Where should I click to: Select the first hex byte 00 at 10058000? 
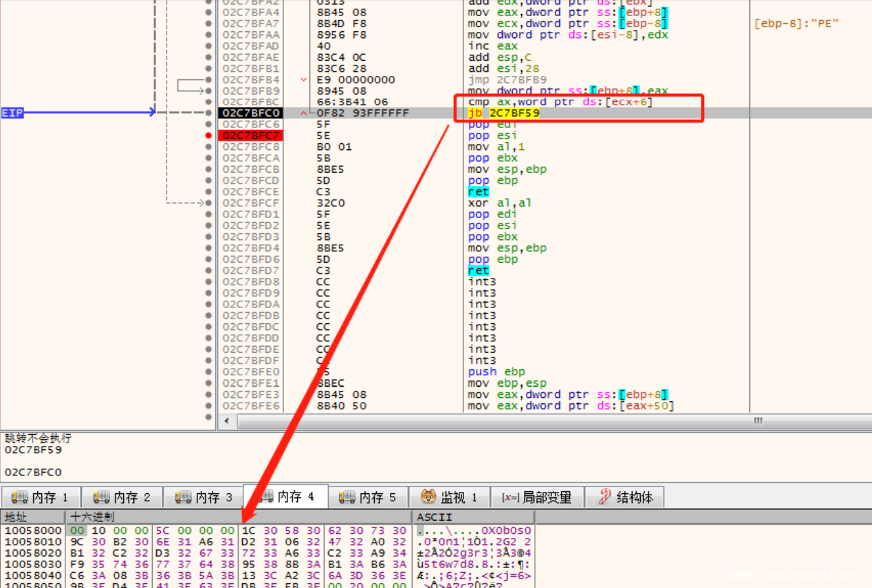click(77, 531)
